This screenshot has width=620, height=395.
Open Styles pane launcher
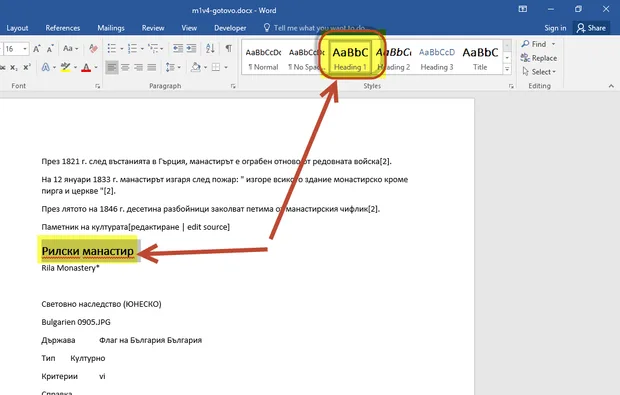[511, 86]
